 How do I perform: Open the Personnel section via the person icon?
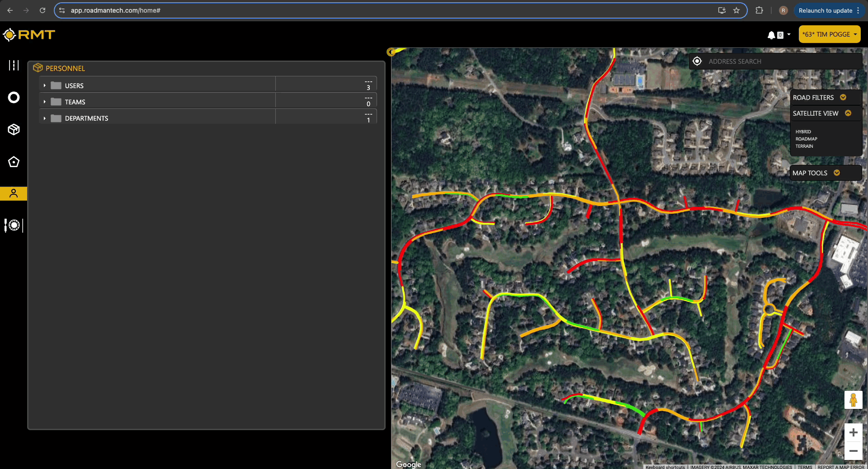(x=14, y=193)
